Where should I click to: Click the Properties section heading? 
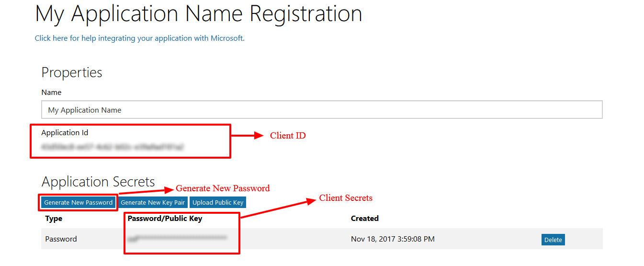tap(72, 72)
